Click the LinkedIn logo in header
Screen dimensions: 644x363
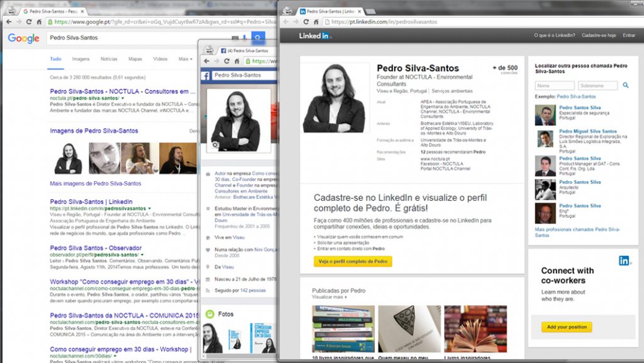click(314, 36)
